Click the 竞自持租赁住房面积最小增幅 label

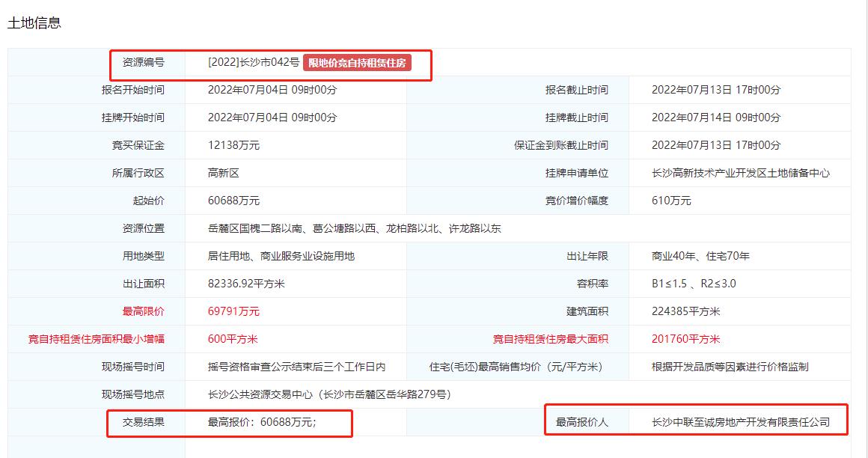pyautogui.click(x=97, y=339)
